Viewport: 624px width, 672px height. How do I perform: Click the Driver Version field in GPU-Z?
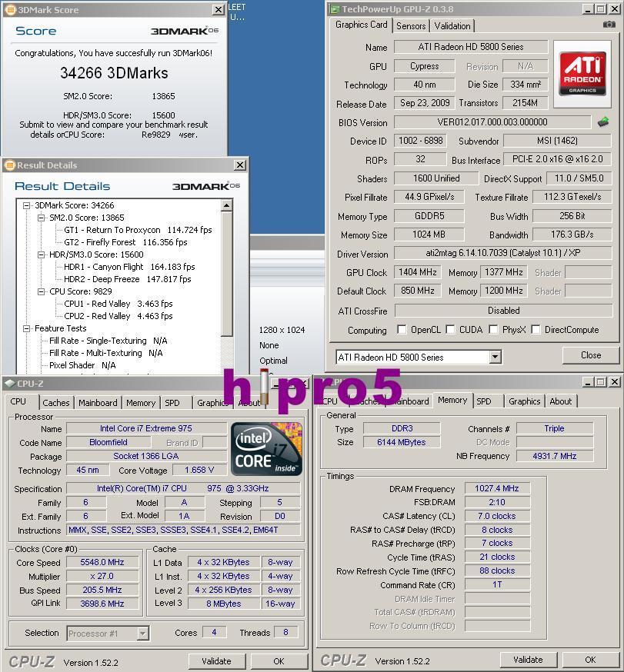(502, 253)
